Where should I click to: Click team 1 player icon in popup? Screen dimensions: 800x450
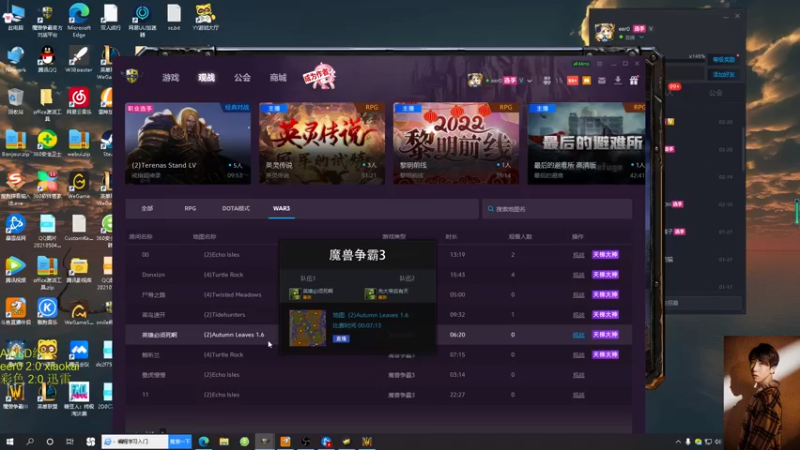[294, 293]
